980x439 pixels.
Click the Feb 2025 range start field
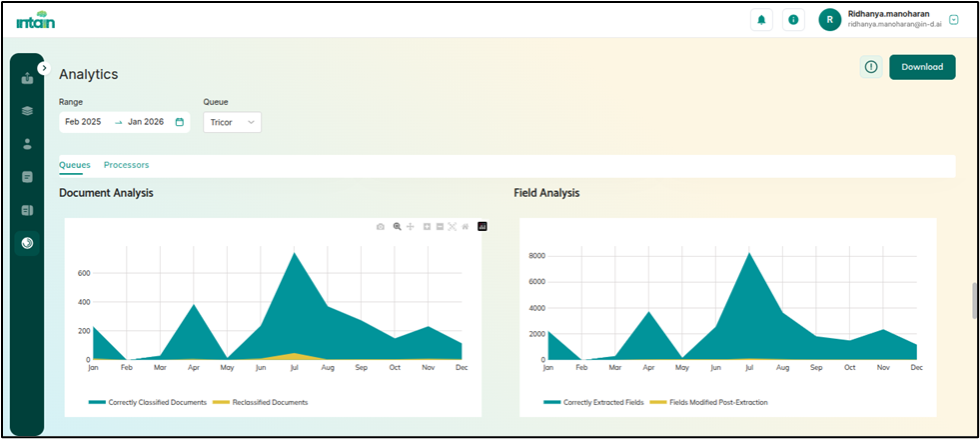pyautogui.click(x=84, y=122)
